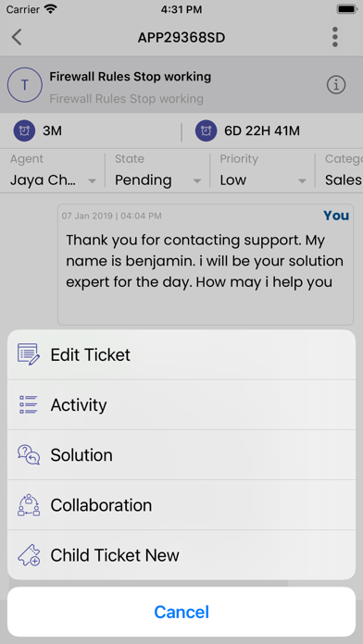This screenshot has height=644, width=363.
Task: Tap the support message from You
Action: pos(206,265)
